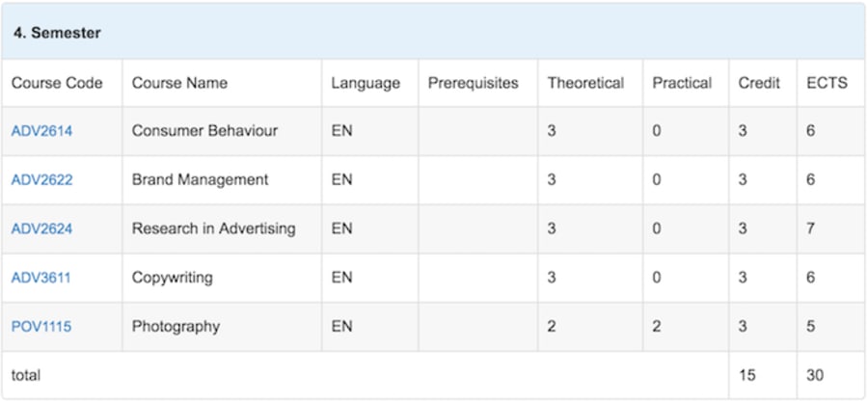Viewport: 868px width, 402px height.
Task: Click the Consumer Behaviour course name
Action: point(204,131)
